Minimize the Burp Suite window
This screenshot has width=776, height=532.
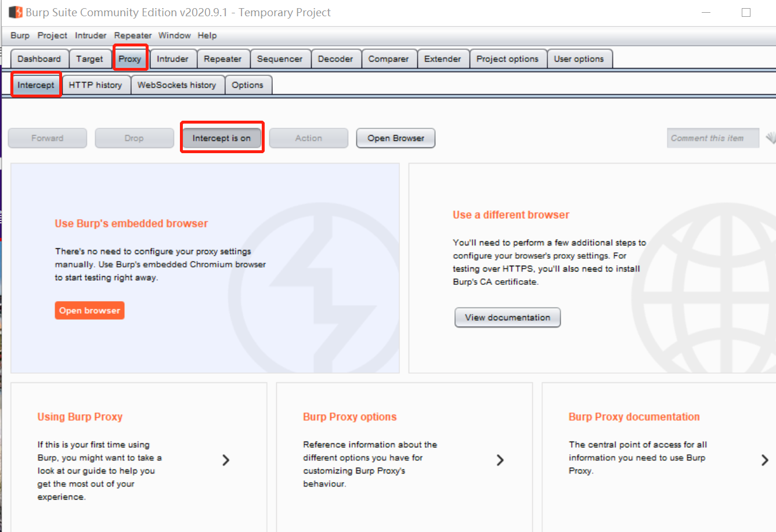(706, 12)
